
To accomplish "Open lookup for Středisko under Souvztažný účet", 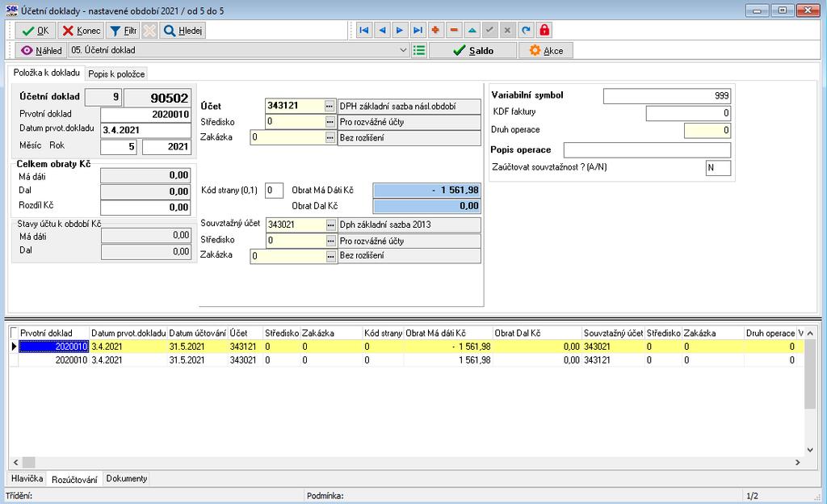I will (x=330, y=241).
